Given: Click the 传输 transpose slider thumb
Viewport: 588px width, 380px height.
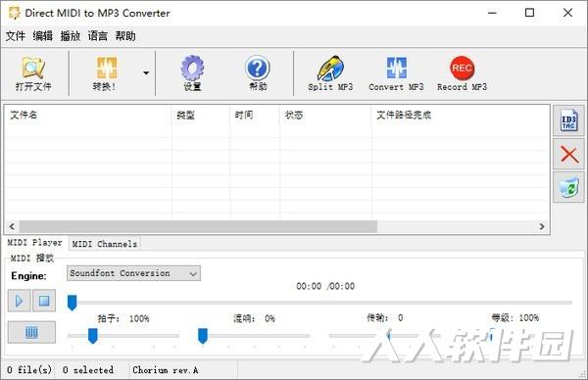Looking at the screenshot, I should click(x=388, y=336).
